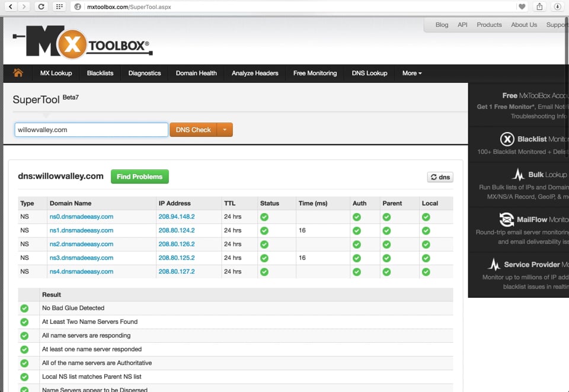Click Auth check icon for ns1.dnsmadeeasy.com
This screenshot has width=569, height=392.
click(357, 230)
